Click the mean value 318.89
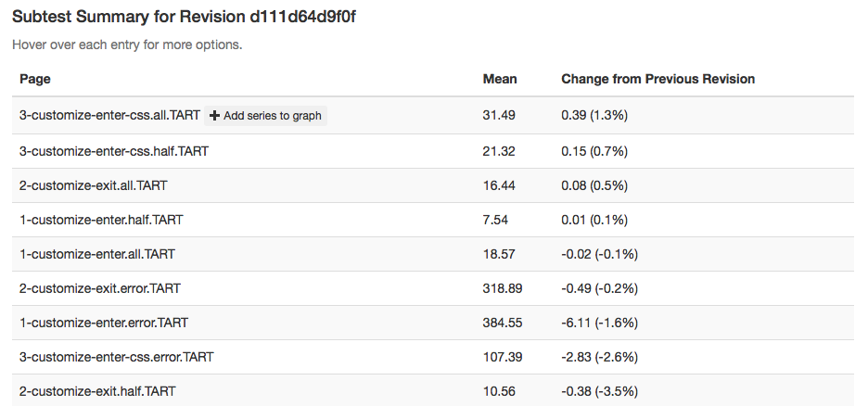The width and height of the screenshot is (868, 406). tap(503, 288)
